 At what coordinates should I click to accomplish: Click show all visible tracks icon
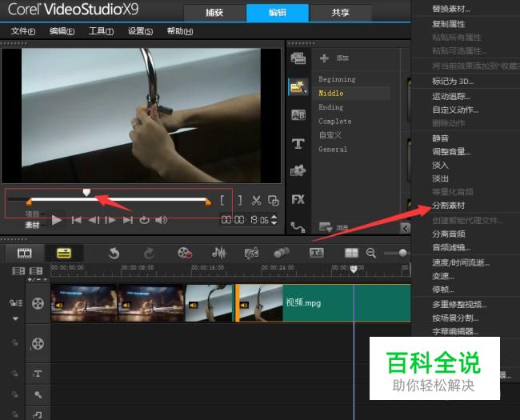pyautogui.click(x=18, y=271)
